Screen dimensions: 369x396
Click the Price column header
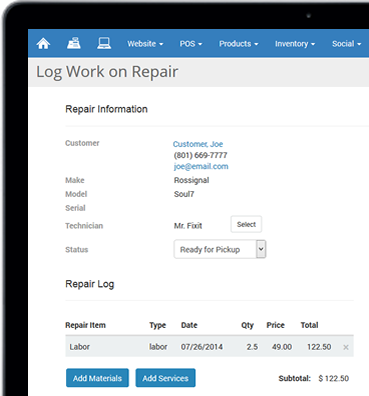tap(275, 325)
